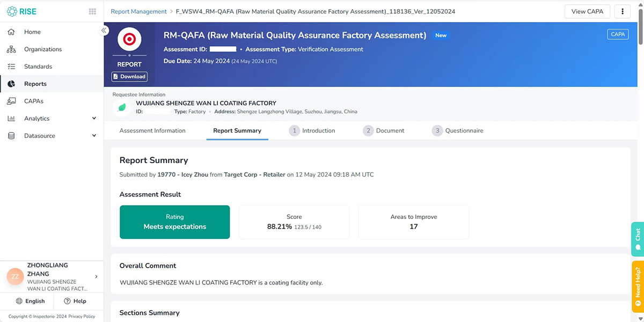644x322 pixels.
Task: Collapse the sidebar with the double-chevron button
Action: click(104, 31)
